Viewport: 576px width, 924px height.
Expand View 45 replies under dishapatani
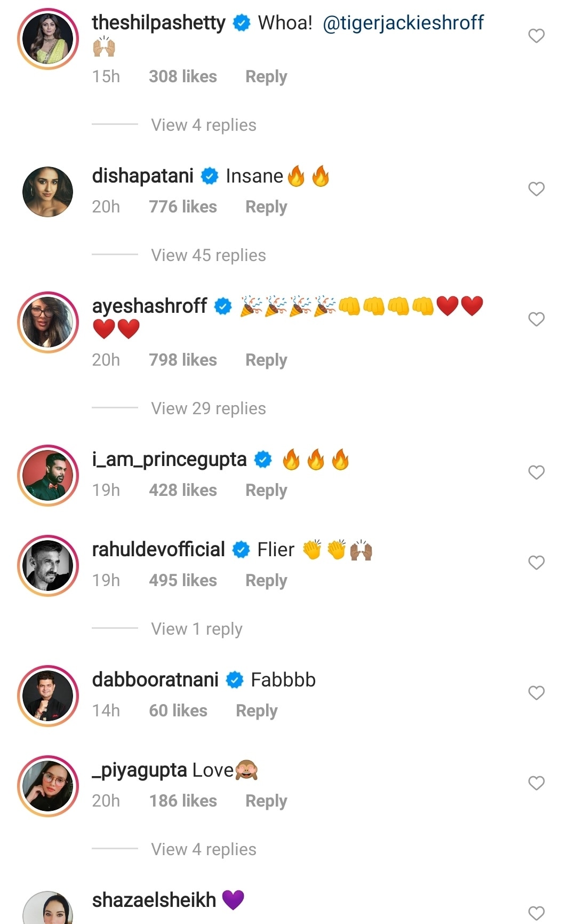(208, 255)
